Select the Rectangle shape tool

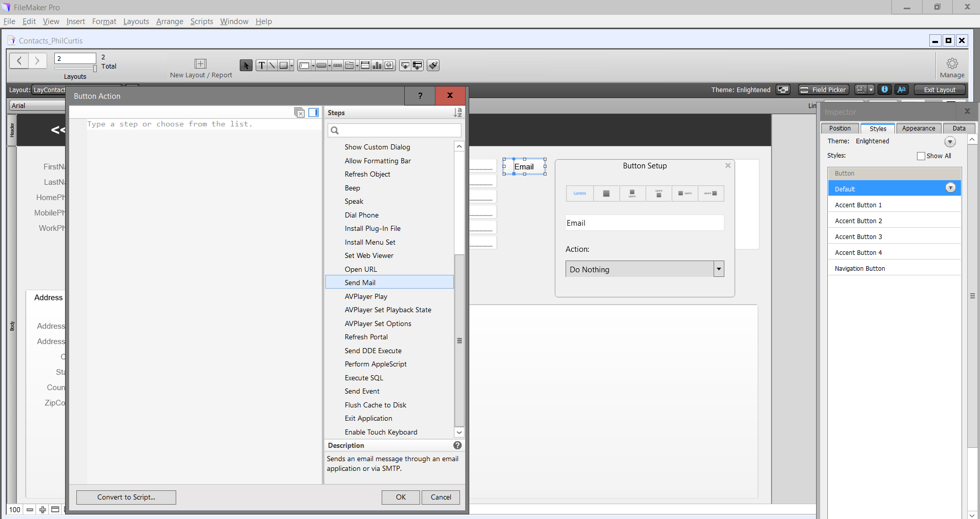[x=283, y=65]
